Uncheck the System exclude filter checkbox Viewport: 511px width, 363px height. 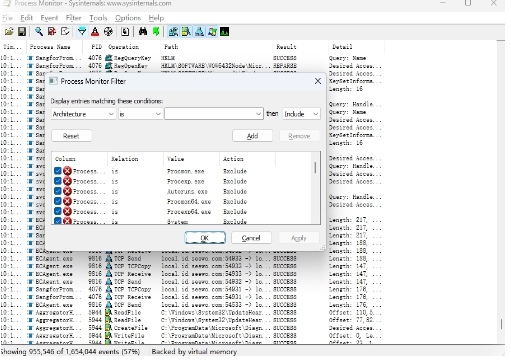click(x=58, y=221)
